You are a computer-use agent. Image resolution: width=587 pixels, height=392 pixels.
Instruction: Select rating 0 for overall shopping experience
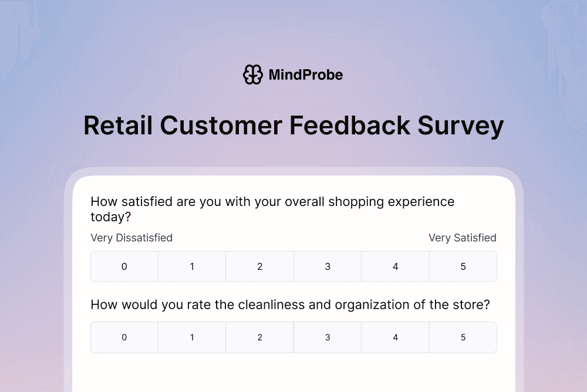[124, 266]
